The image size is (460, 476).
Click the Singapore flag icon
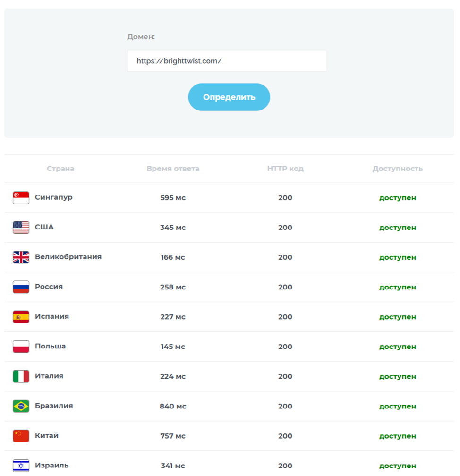tap(21, 198)
